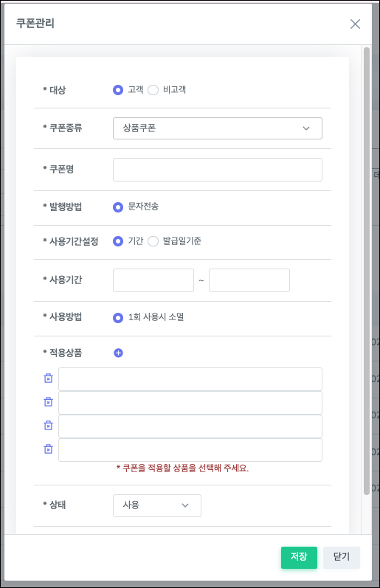This screenshot has height=588, width=380.
Task: Click the green 저장 button
Action: coord(299,557)
